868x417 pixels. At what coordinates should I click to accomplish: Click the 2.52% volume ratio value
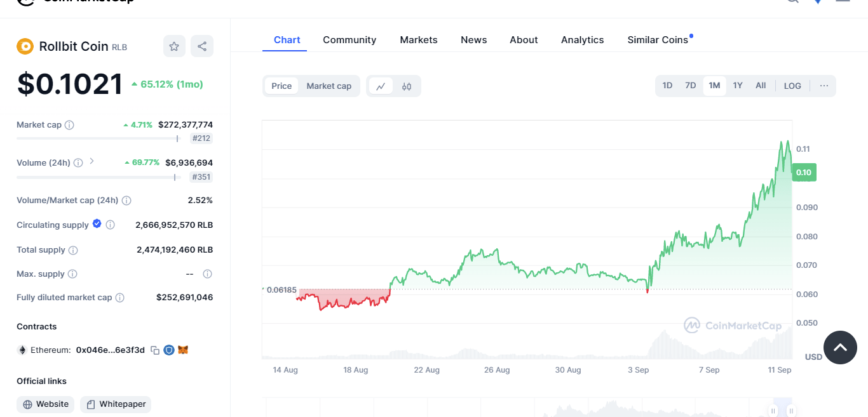200,201
